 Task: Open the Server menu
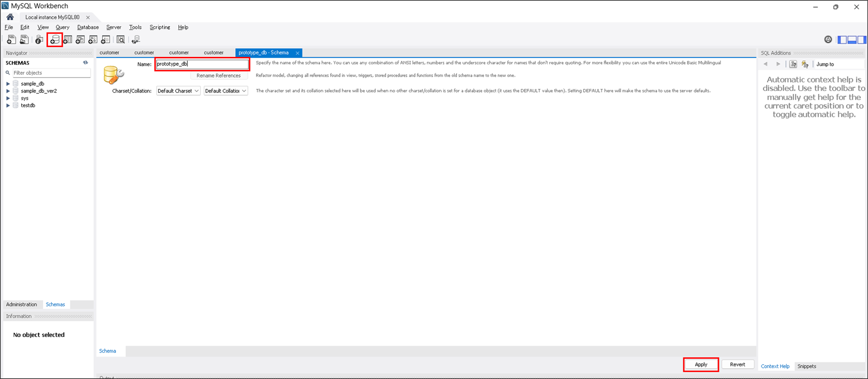(x=114, y=27)
